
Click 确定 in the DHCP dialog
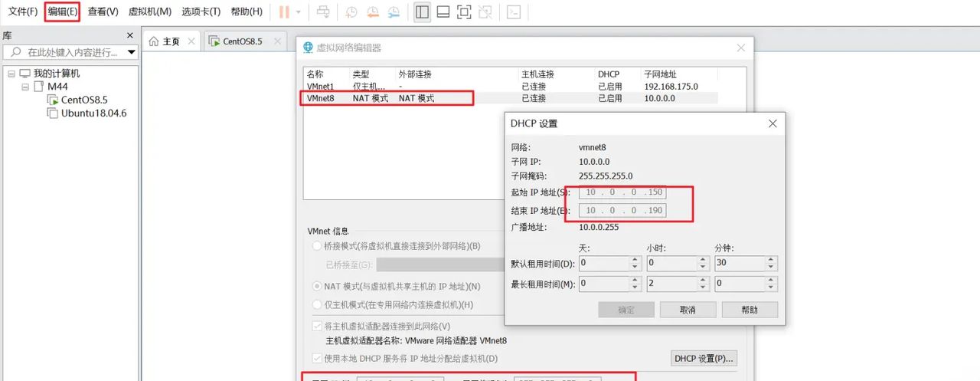626,310
